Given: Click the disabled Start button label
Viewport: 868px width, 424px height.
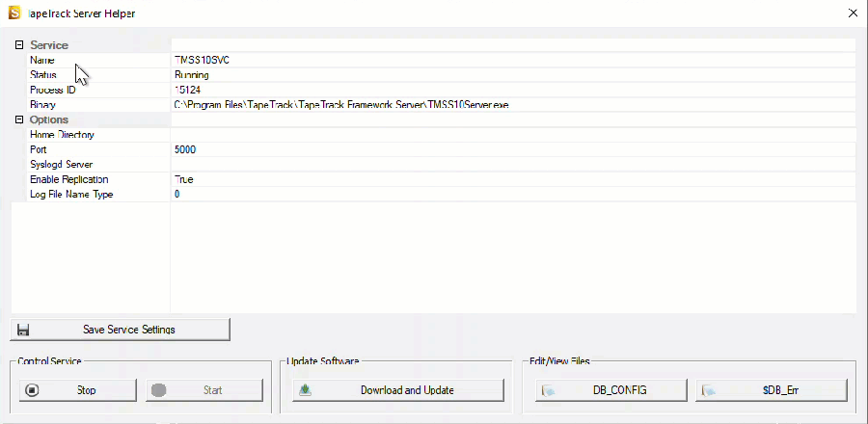Looking at the screenshot, I should [x=212, y=390].
